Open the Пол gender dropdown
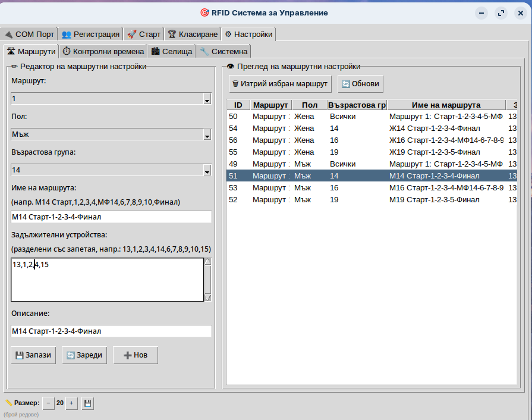532x420 pixels. (207, 135)
